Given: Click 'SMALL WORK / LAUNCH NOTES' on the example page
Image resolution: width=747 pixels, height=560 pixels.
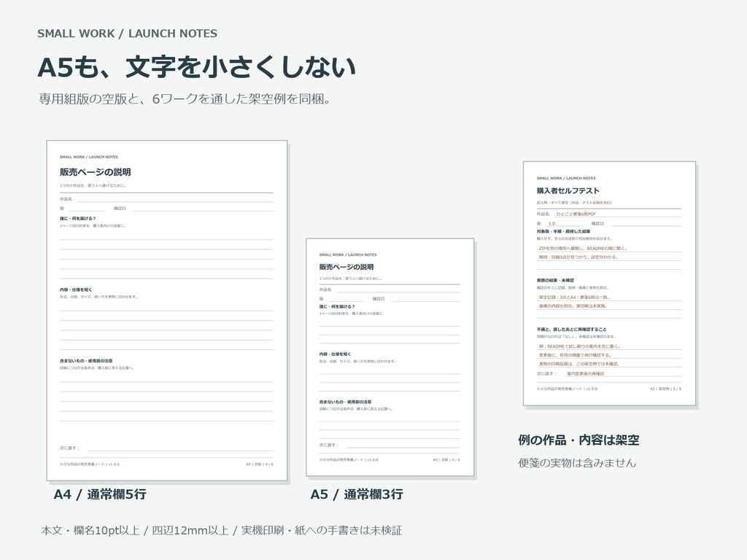Looking at the screenshot, I should 566,178.
